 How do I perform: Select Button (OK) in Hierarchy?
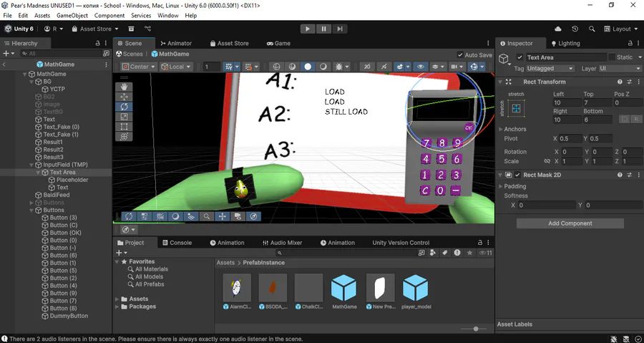(x=66, y=233)
